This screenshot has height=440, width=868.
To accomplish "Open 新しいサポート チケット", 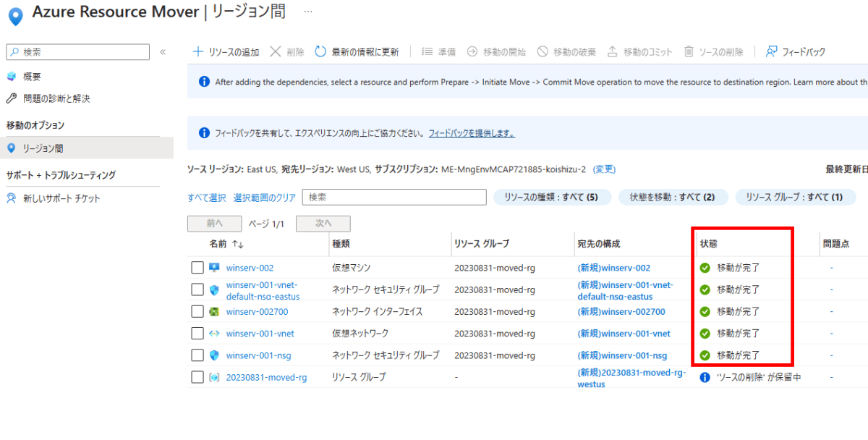I will 61,198.
